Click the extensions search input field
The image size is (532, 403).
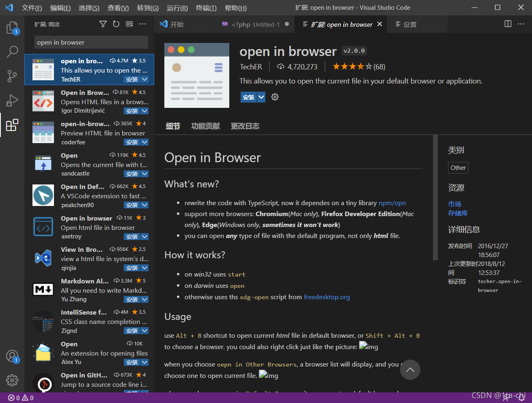pos(91,42)
